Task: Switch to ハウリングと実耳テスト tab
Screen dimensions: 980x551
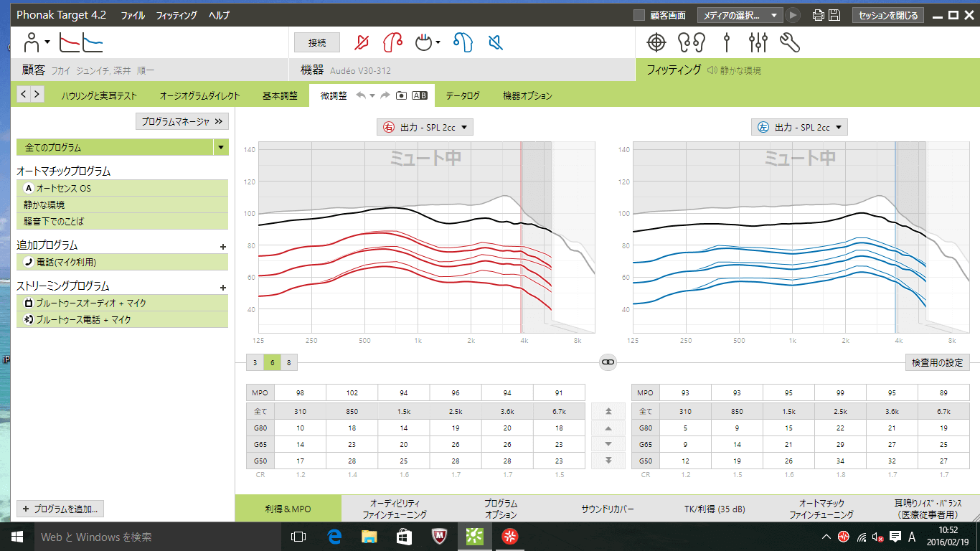Action: pos(99,95)
